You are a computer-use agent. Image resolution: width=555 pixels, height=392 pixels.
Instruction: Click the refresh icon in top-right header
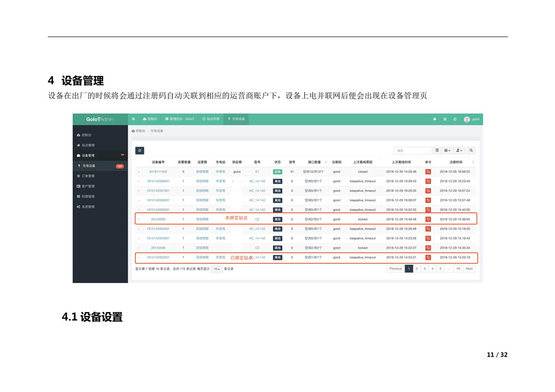click(455, 119)
